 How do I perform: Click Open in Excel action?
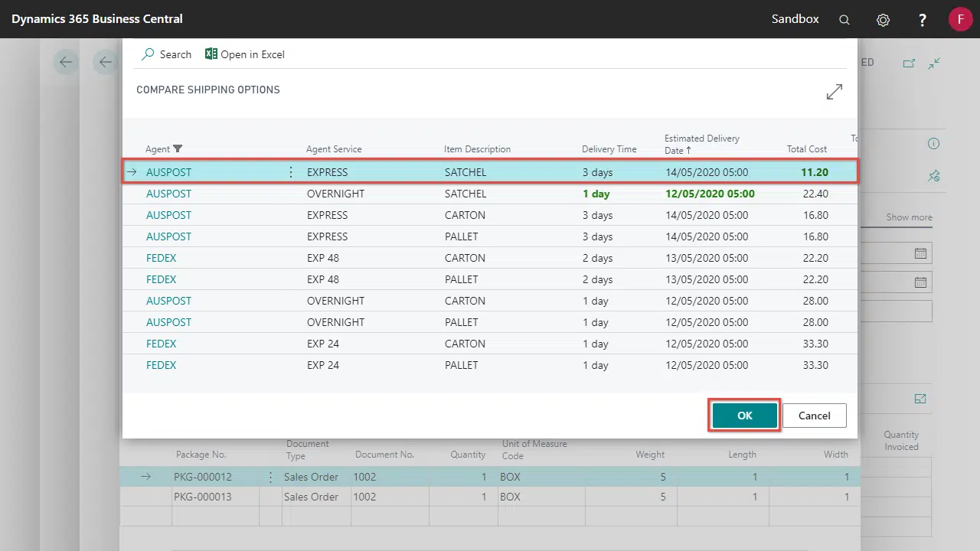pos(244,54)
